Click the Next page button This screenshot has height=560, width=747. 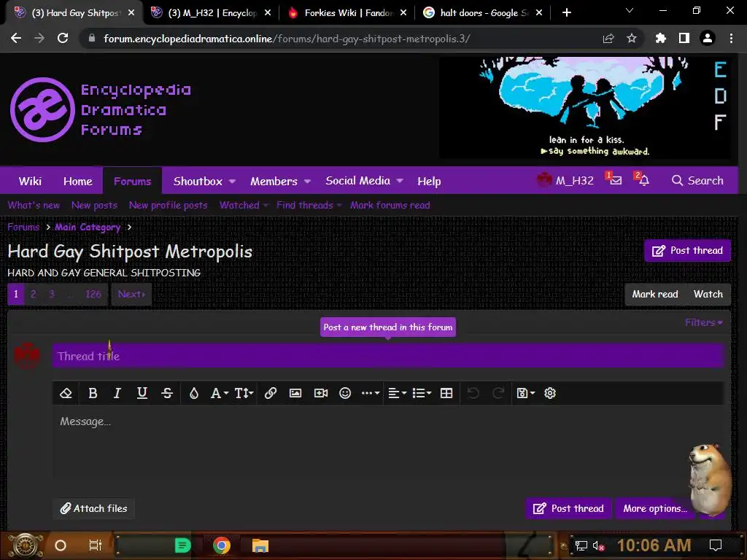tap(131, 295)
